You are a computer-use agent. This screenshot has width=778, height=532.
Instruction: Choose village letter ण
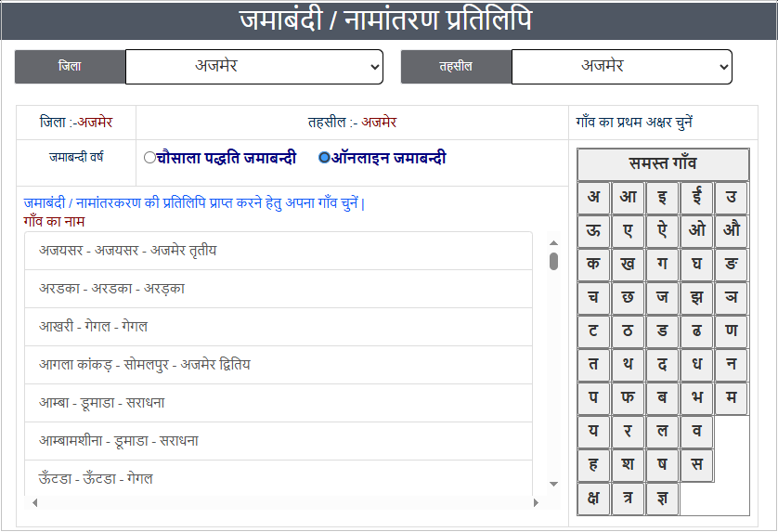732,331
